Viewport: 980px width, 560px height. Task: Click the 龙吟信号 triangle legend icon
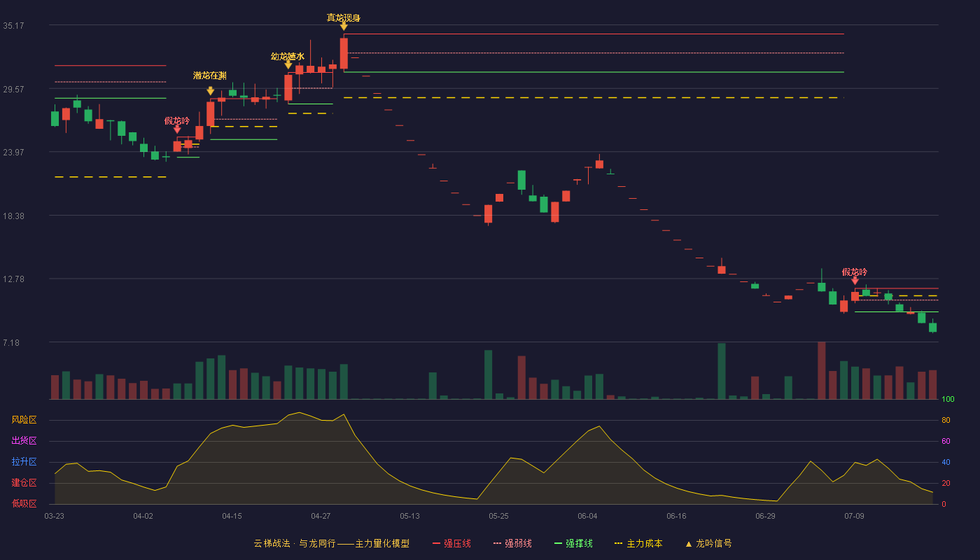(x=688, y=543)
